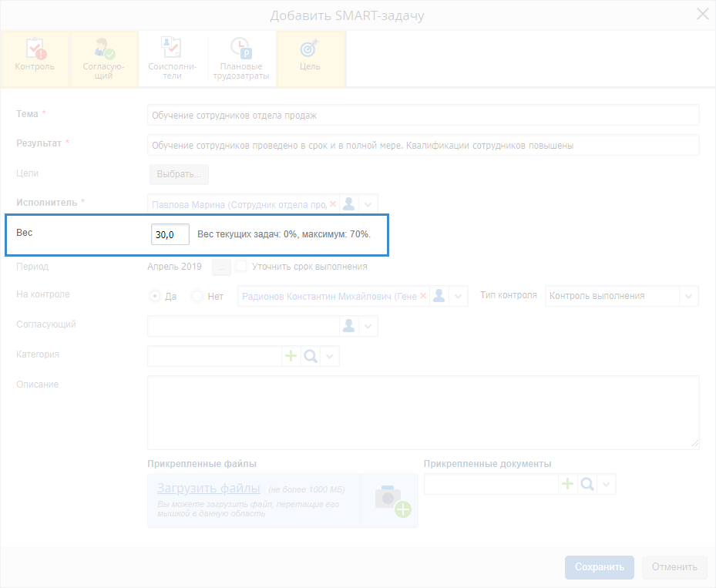The image size is (716, 588).
Task: Click green plus icon in Категория field
Action: (291, 356)
